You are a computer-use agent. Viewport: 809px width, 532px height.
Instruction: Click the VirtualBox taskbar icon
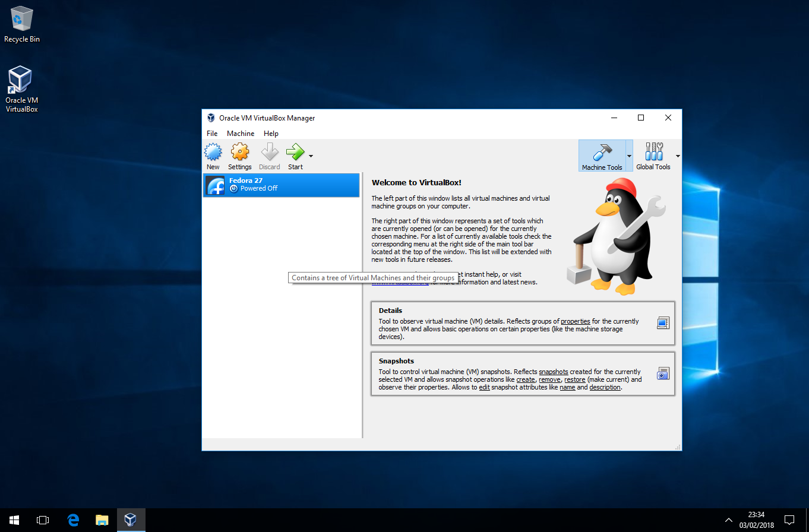131,520
